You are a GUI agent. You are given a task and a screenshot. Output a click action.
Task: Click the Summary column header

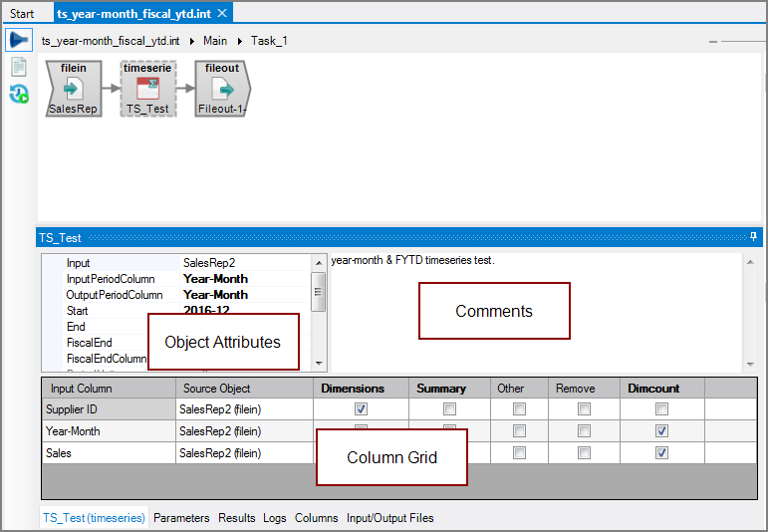coord(449,389)
